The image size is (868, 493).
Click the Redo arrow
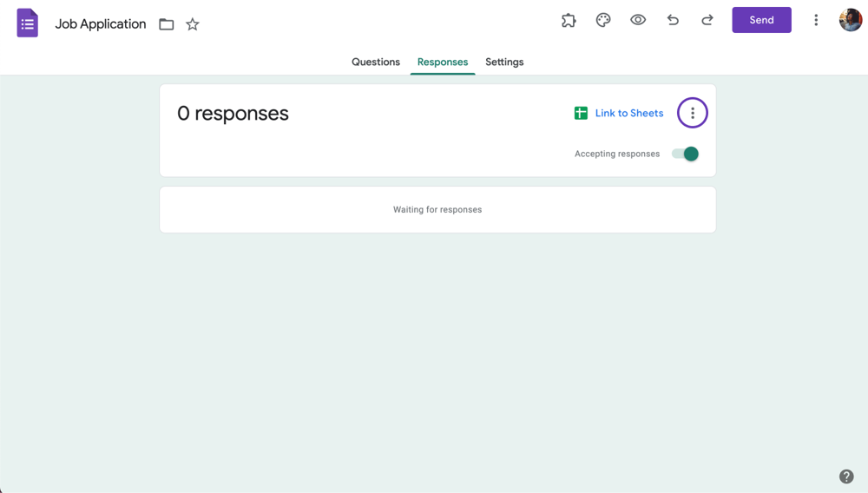click(x=707, y=20)
